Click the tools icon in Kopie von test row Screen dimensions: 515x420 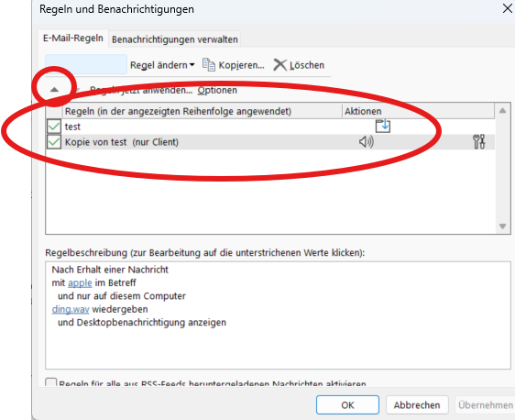(x=479, y=142)
